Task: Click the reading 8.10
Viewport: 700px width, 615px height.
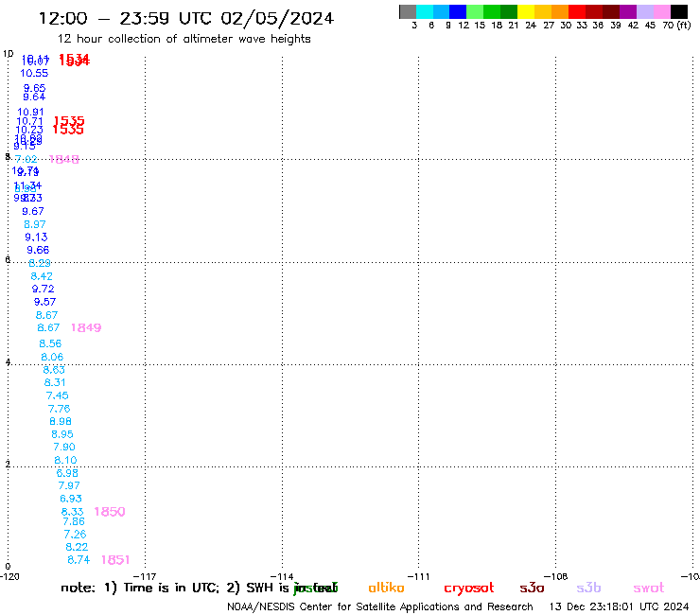Action: pos(65,460)
